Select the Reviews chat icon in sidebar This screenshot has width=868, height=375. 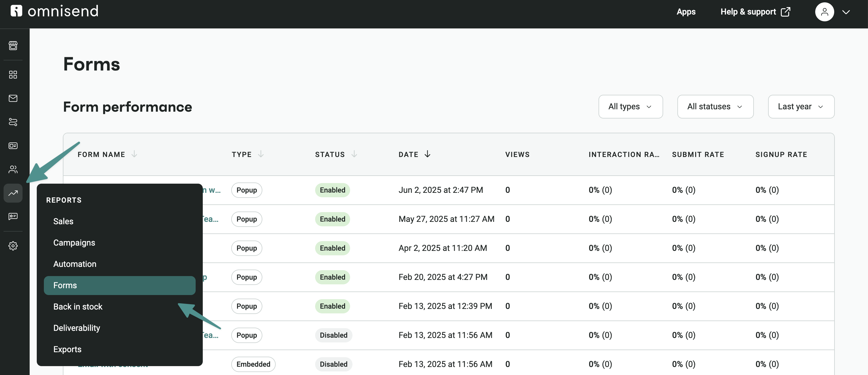13,217
